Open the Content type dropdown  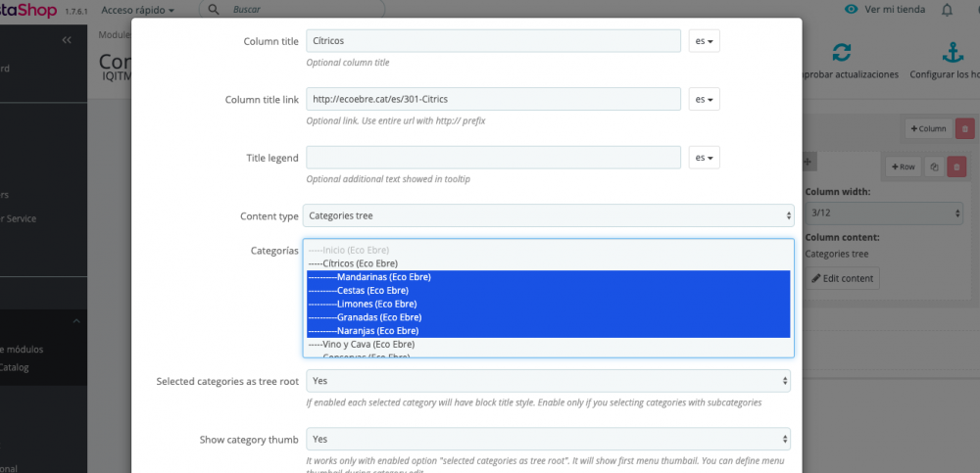coord(548,215)
